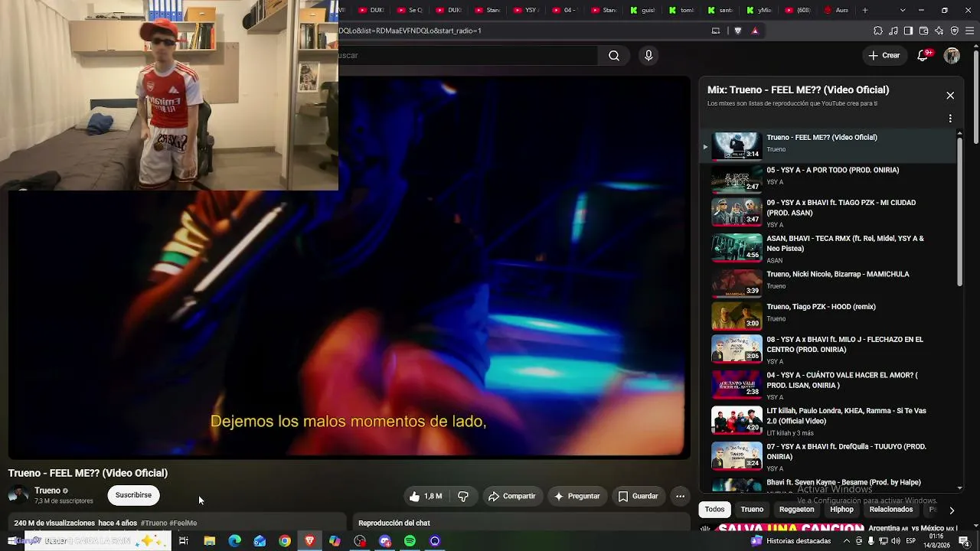This screenshot has height=551, width=980.
Task: Select the Todos filter chip
Action: pos(714,510)
